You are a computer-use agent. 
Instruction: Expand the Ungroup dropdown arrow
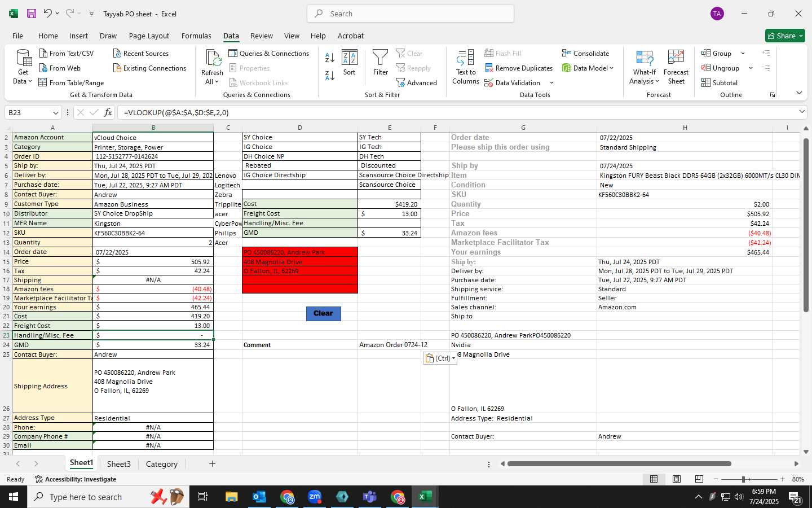751,68
